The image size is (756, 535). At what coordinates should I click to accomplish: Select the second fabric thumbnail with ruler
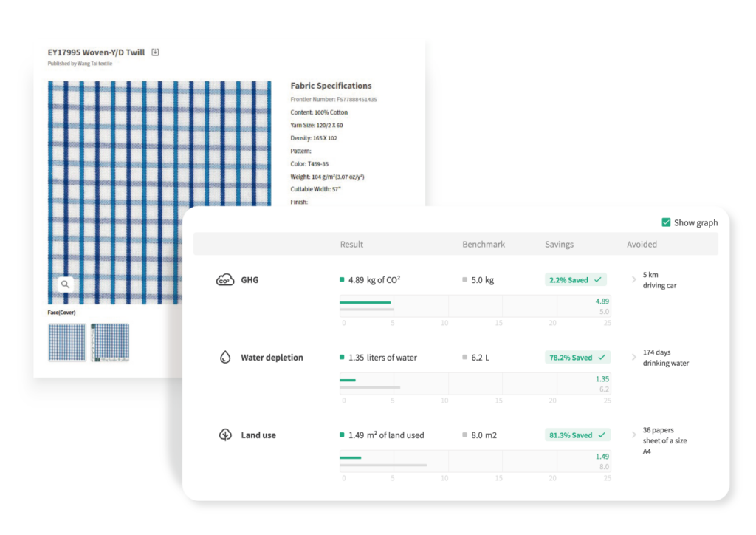tap(109, 342)
